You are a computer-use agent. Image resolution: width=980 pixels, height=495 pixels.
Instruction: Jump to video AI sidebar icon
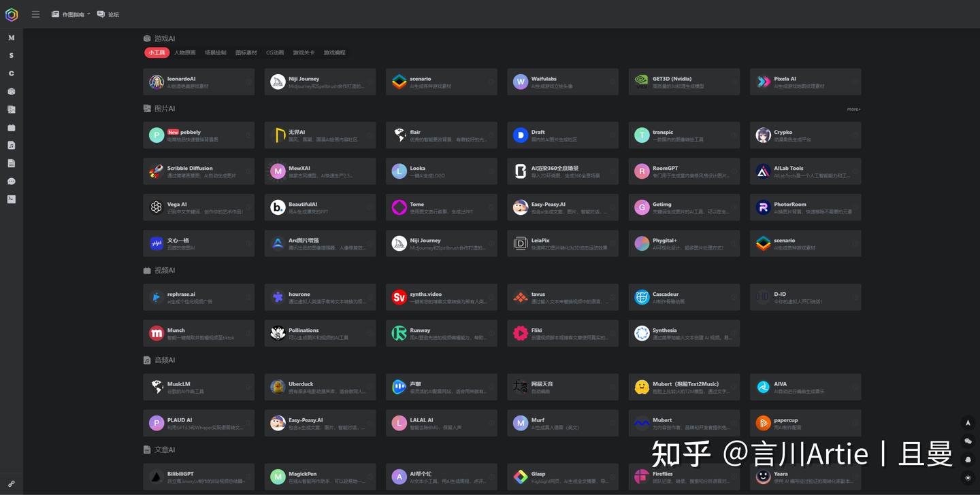[11, 127]
